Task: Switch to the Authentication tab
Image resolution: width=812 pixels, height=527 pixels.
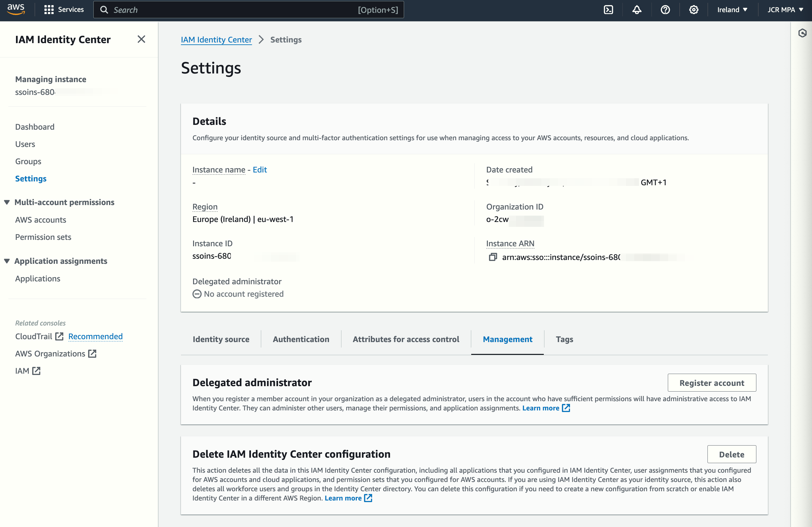Action: tap(301, 339)
